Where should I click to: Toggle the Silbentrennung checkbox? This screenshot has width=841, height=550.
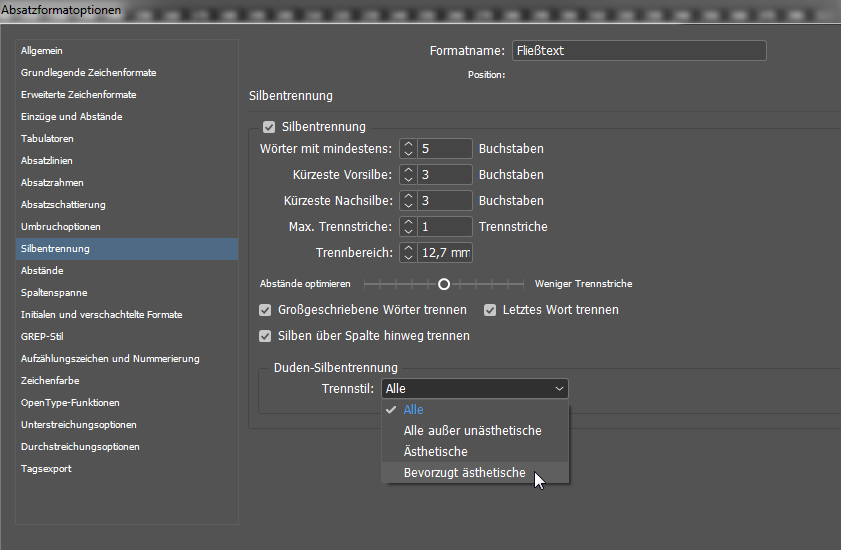(268, 127)
